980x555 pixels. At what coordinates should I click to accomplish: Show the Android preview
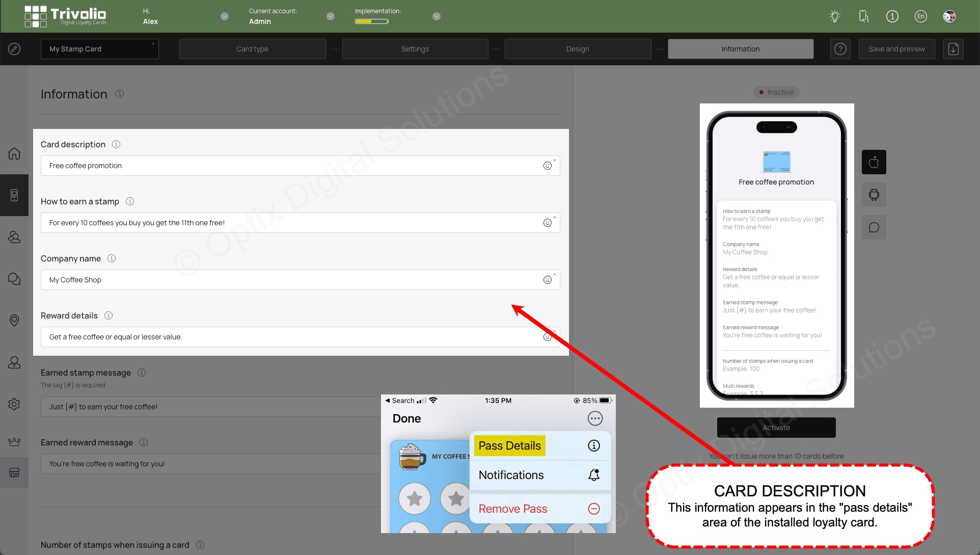(x=874, y=195)
